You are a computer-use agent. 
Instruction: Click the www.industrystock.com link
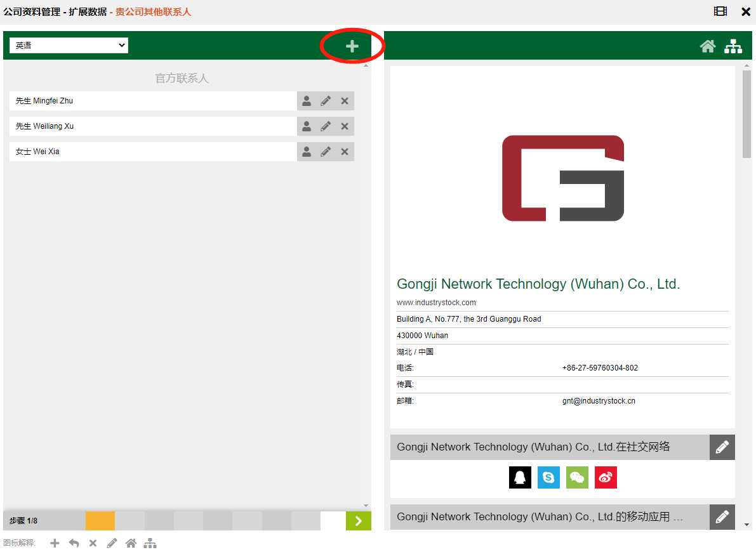point(436,303)
